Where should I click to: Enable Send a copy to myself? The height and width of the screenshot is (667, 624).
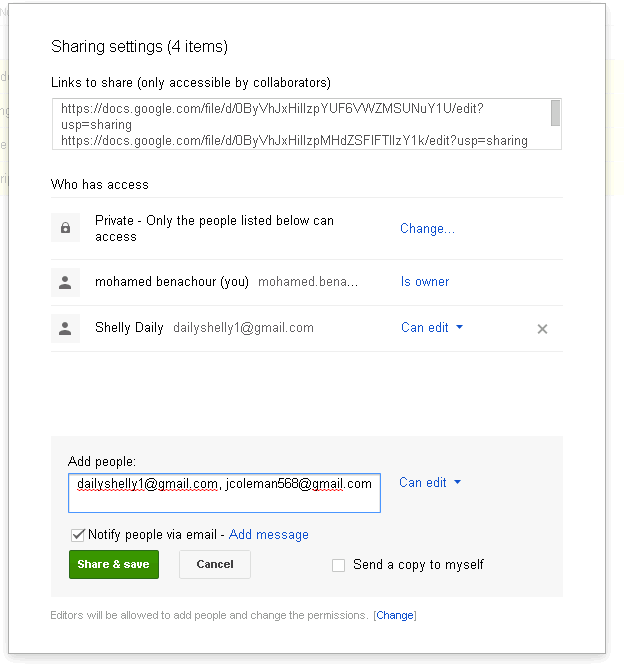point(338,565)
